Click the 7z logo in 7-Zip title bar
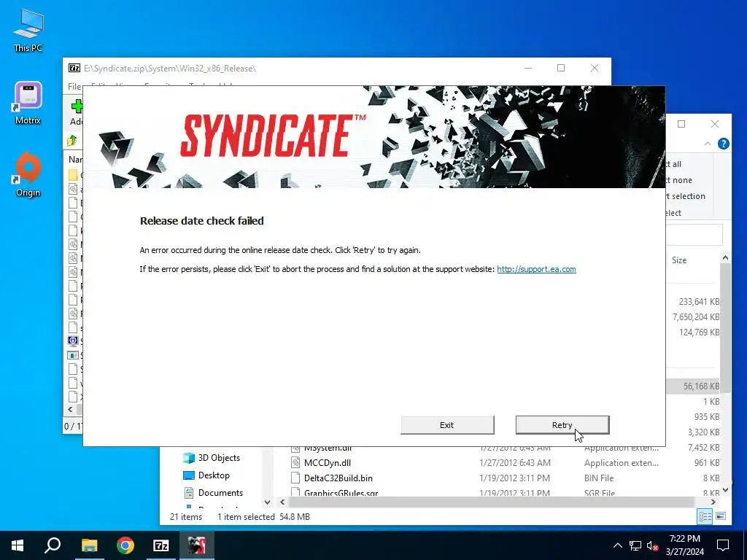 coord(74,68)
